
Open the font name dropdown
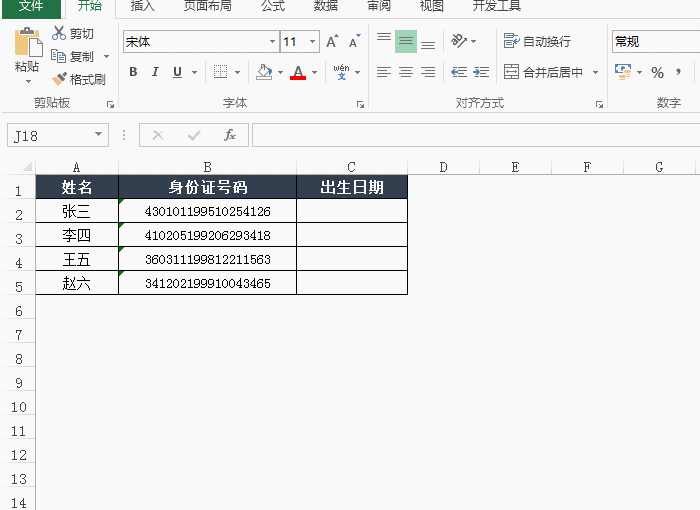272,42
